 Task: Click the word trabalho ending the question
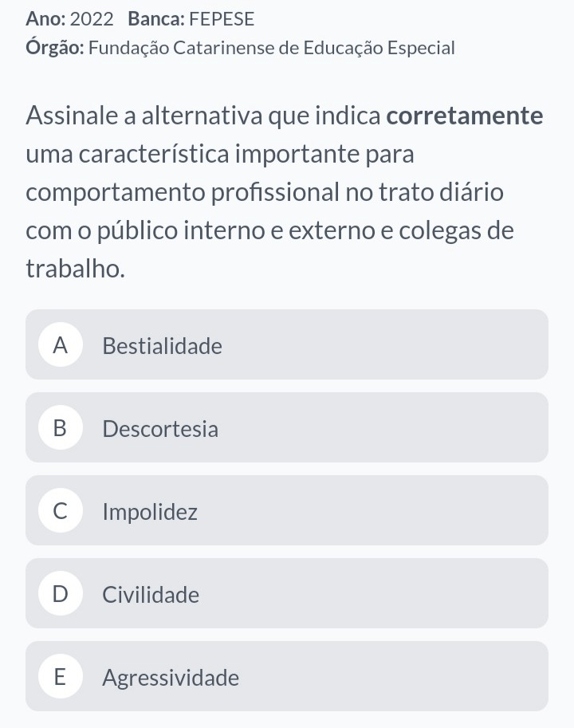tap(75, 269)
